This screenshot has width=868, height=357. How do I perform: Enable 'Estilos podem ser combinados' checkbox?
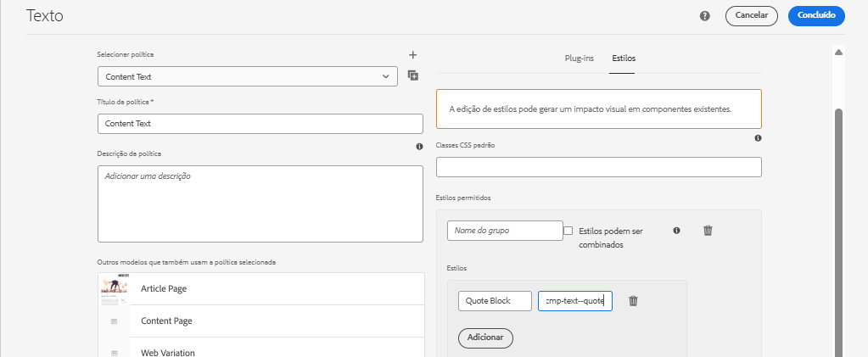[568, 231]
